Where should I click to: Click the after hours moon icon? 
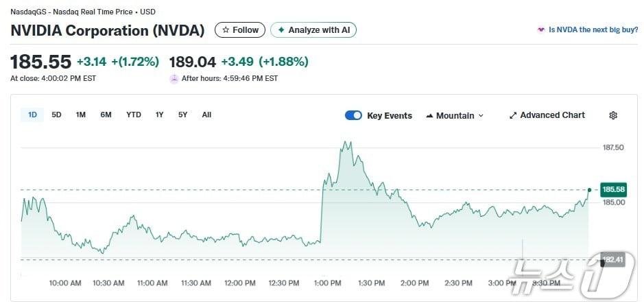pos(174,78)
